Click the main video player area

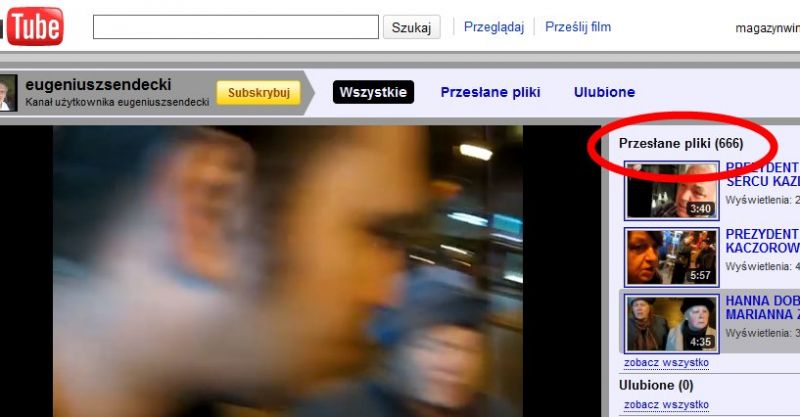(x=300, y=271)
